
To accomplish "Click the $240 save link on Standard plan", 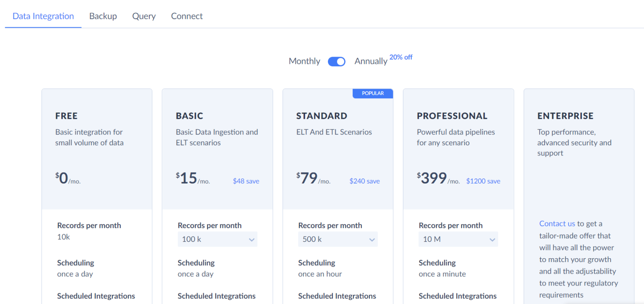I will (364, 181).
